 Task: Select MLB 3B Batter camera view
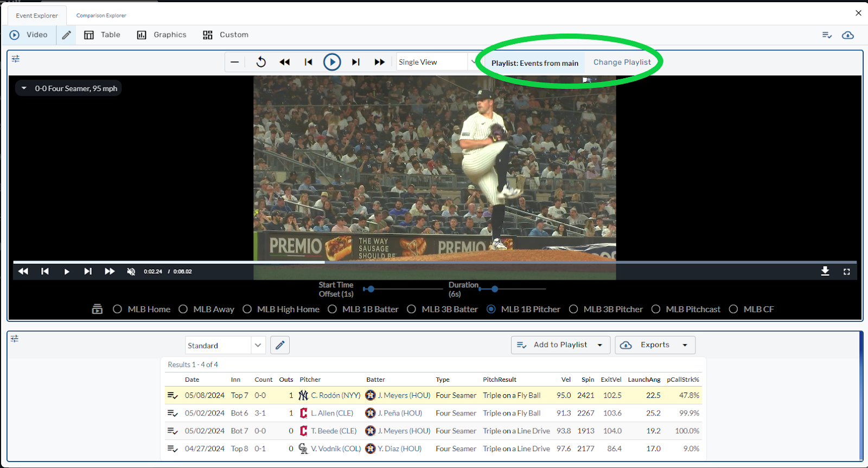point(411,309)
